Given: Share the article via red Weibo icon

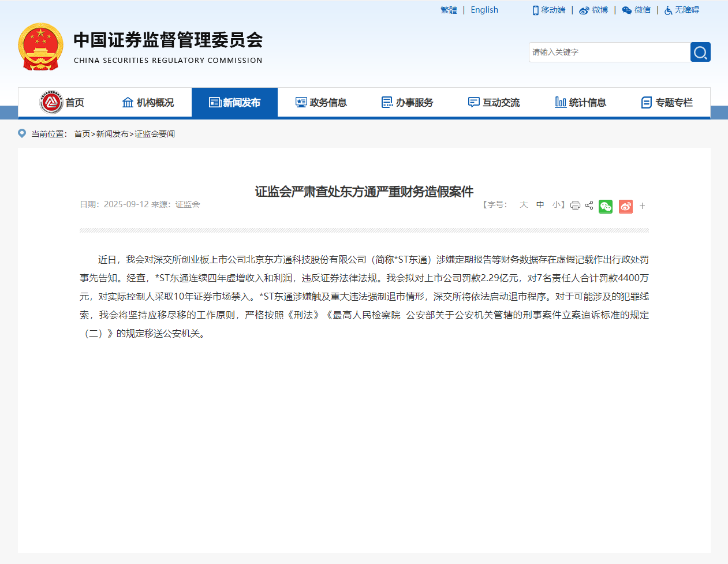Looking at the screenshot, I should (x=626, y=206).
